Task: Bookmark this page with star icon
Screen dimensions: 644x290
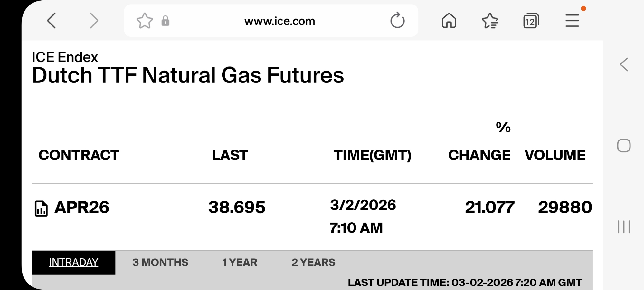Action: 145,21
